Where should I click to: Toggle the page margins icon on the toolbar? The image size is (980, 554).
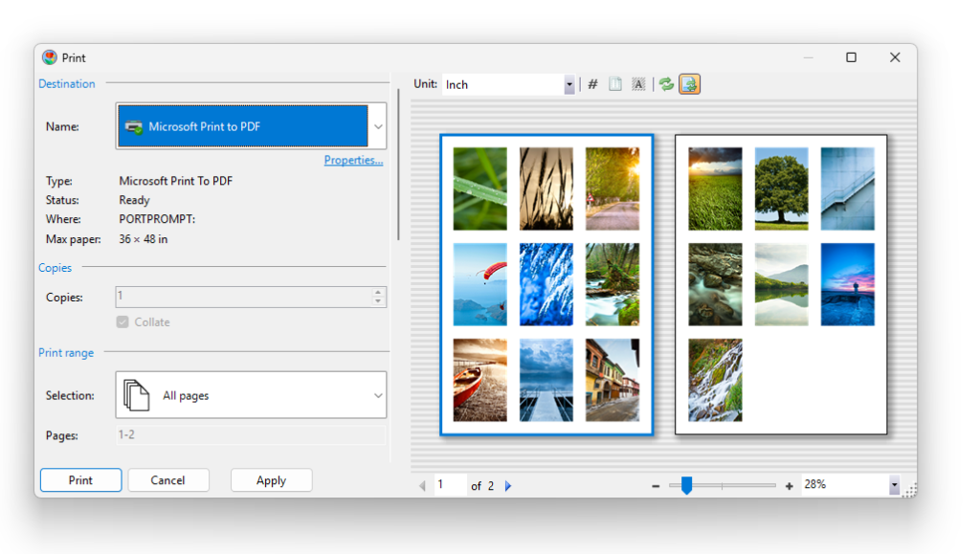(x=614, y=83)
